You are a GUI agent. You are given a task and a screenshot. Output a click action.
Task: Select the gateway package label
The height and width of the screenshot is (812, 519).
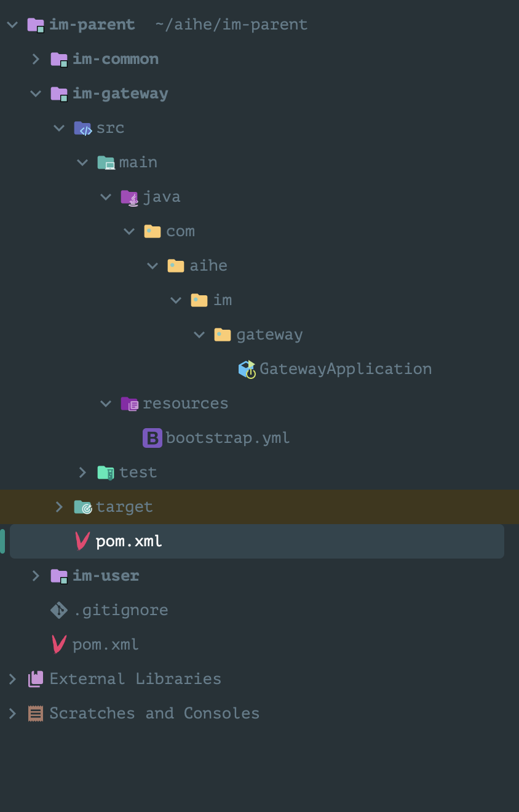pos(269,335)
